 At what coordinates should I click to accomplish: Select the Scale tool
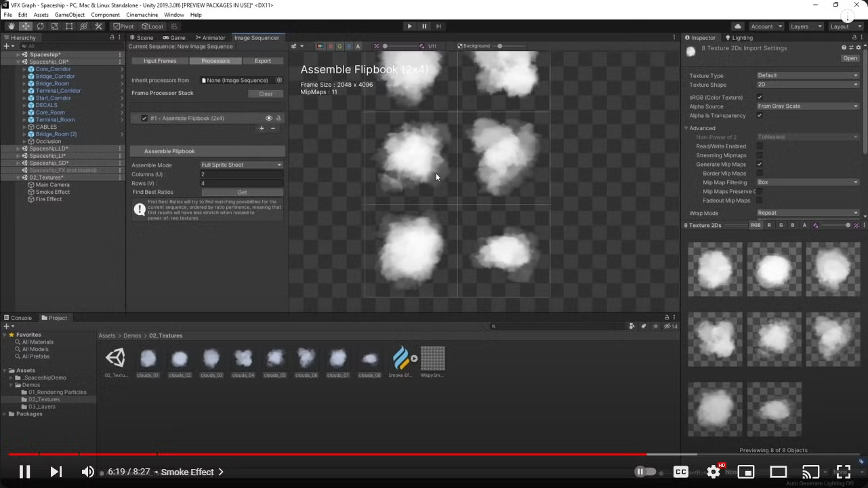point(55,26)
